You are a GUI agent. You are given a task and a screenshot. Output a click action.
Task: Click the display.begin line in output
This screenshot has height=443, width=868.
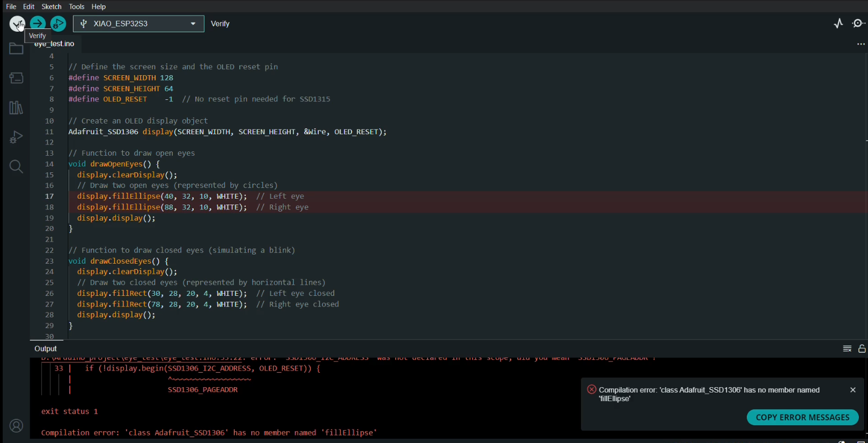click(203, 368)
